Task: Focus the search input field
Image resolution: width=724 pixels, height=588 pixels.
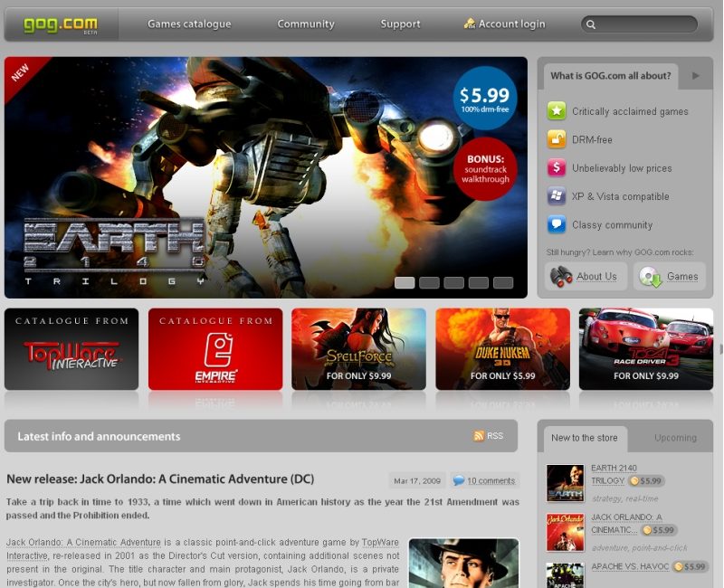Action: pos(640,24)
